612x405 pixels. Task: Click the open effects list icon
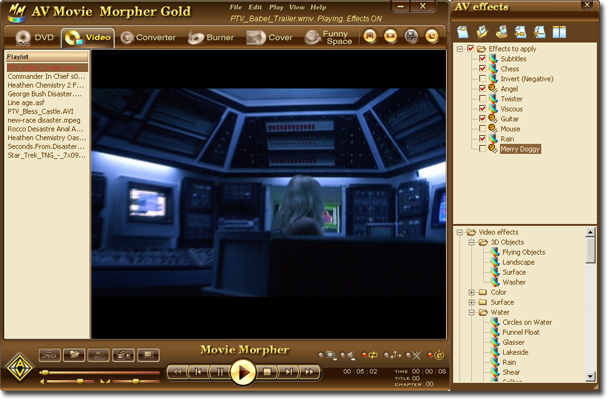click(x=482, y=32)
